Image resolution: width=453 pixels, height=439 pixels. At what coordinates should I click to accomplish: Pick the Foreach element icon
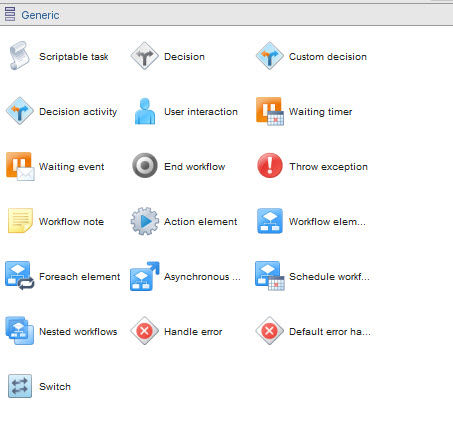tap(19, 276)
